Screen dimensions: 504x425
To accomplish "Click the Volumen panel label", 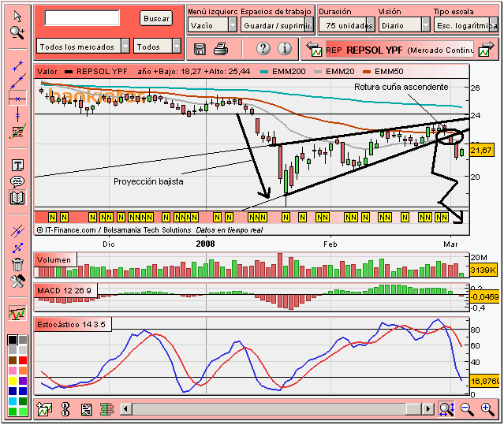I will [54, 259].
